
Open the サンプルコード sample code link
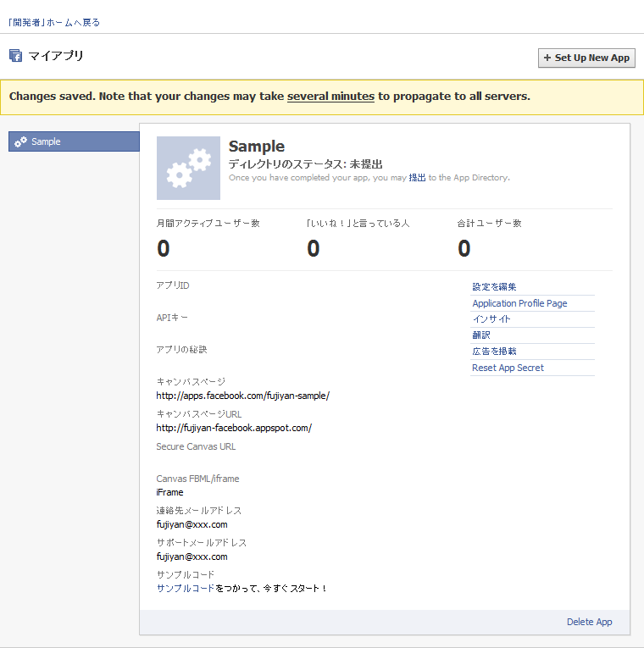(186, 589)
